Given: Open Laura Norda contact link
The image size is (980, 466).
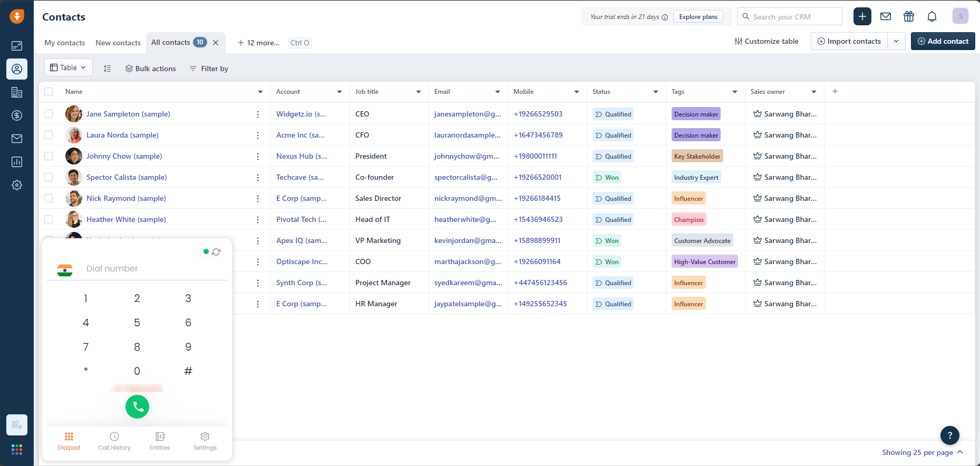Looking at the screenshot, I should click(122, 135).
